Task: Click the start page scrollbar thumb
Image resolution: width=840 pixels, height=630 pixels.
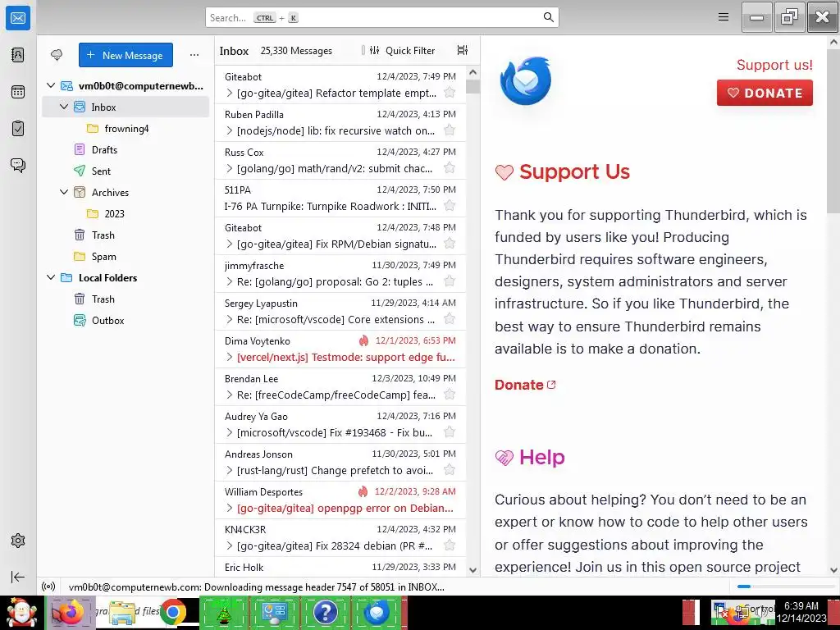Action: click(833, 131)
